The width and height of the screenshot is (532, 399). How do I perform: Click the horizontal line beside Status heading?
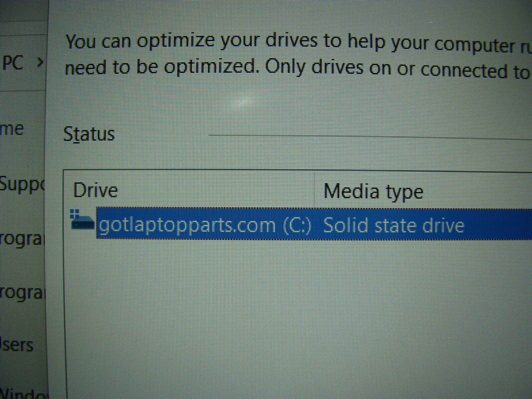(x=366, y=136)
